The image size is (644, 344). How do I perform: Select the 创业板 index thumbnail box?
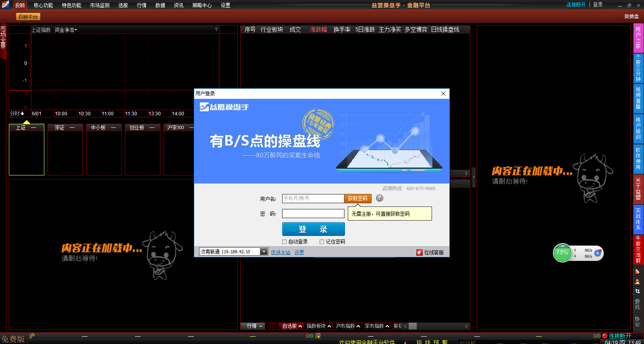[143, 150]
